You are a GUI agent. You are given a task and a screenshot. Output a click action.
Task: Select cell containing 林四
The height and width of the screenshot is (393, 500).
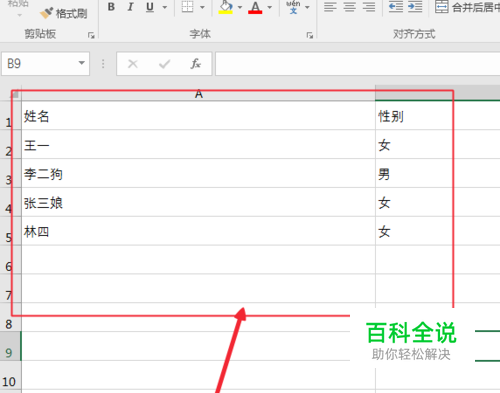(x=199, y=231)
